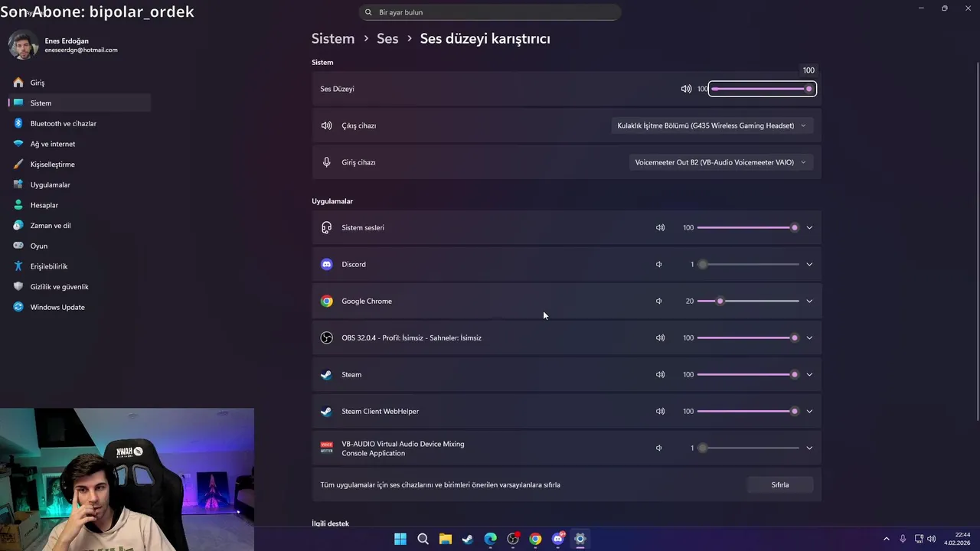Expand VB-AUDIO Virtual Audio Device row chevron
The image size is (980, 551).
pyautogui.click(x=809, y=448)
